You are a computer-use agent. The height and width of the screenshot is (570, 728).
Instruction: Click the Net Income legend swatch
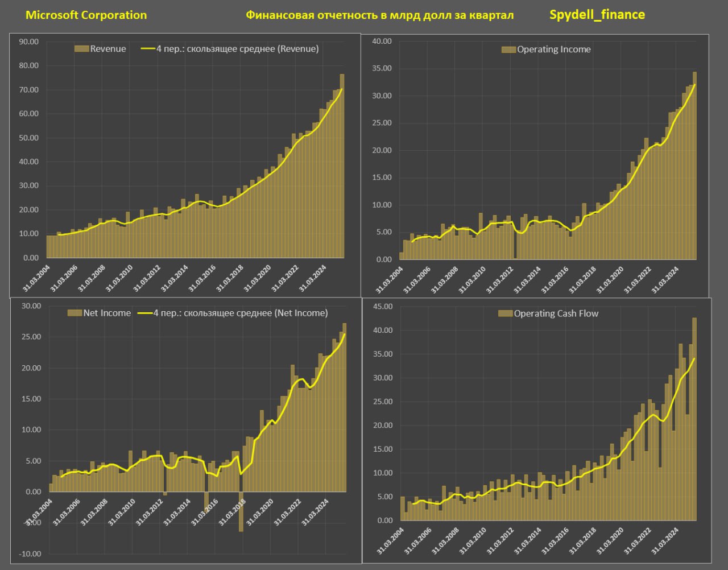[x=75, y=313]
